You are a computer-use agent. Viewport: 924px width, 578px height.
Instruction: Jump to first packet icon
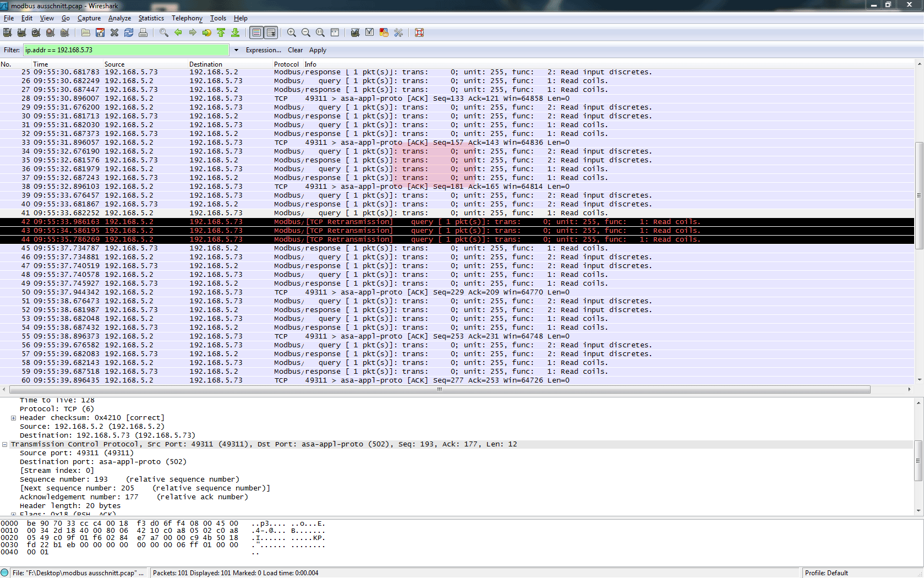point(221,32)
